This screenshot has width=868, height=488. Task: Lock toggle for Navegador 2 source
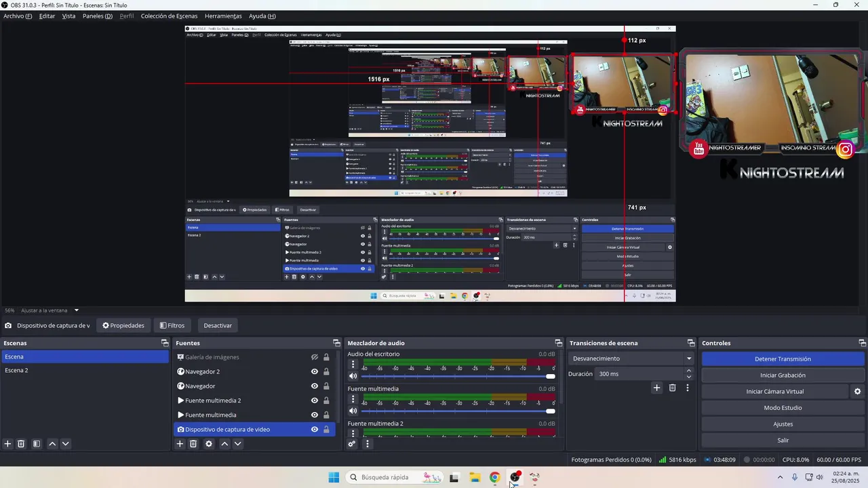(326, 371)
